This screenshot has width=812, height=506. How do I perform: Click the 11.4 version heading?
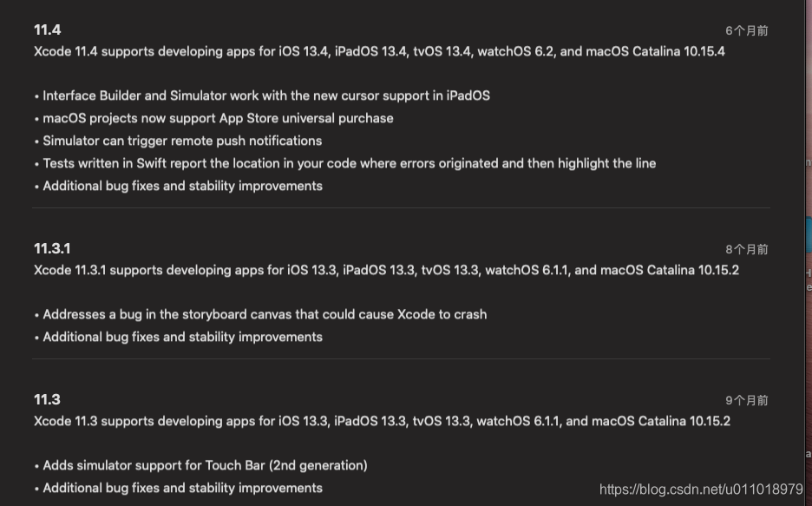[47, 30]
